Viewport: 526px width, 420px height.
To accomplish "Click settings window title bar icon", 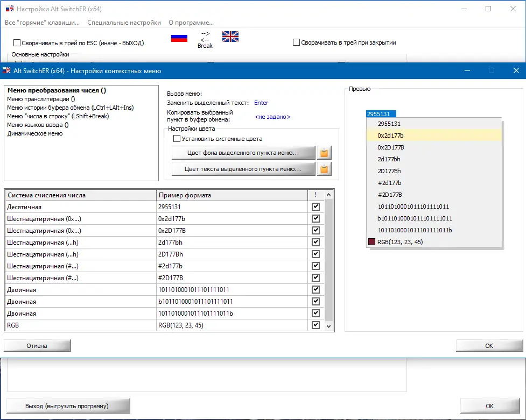I will tap(10, 9).
